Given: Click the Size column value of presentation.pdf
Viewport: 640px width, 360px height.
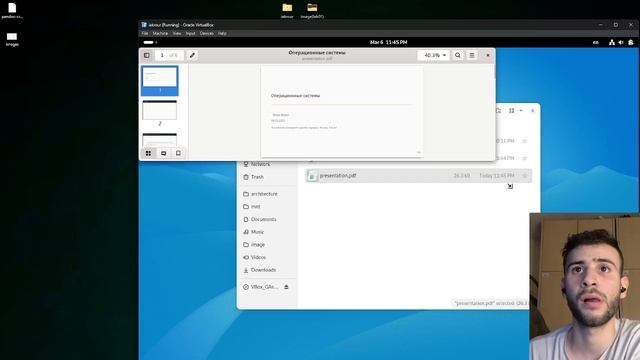Looking at the screenshot, I should (462, 176).
